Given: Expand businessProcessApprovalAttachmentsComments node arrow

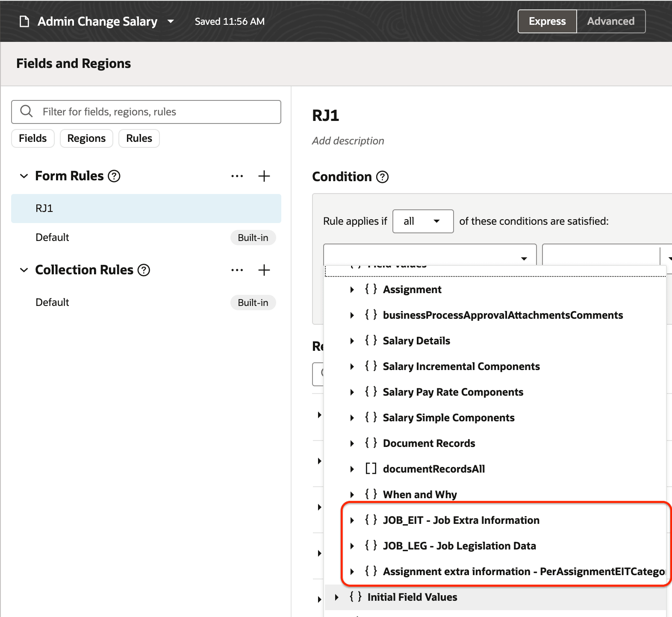Looking at the screenshot, I should [x=352, y=315].
